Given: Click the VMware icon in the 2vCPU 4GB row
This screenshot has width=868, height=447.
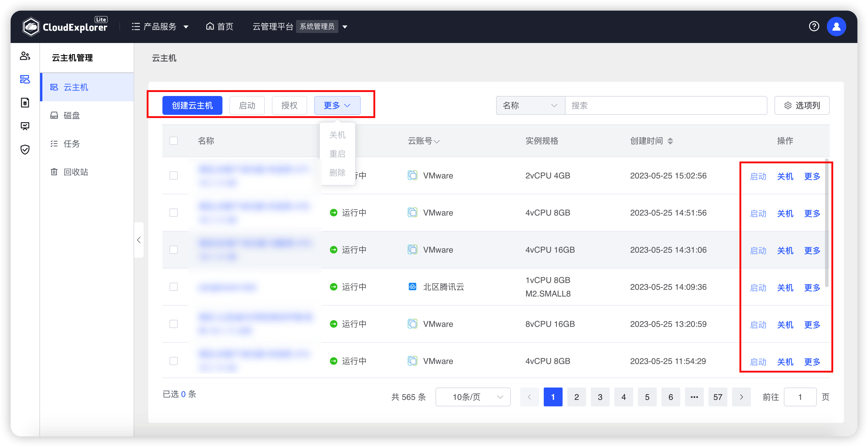Looking at the screenshot, I should click(x=412, y=175).
